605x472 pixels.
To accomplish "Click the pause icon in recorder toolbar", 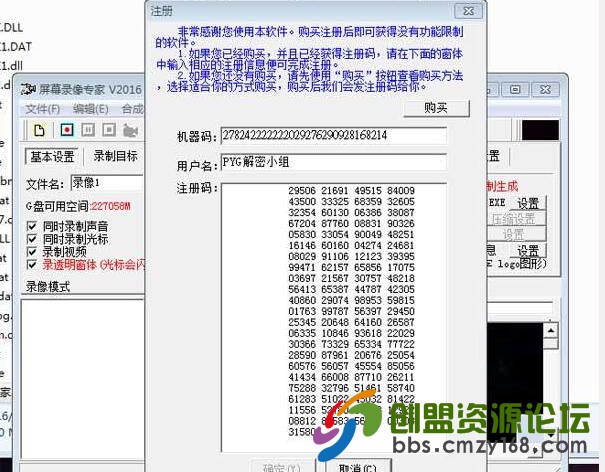I will (88, 130).
